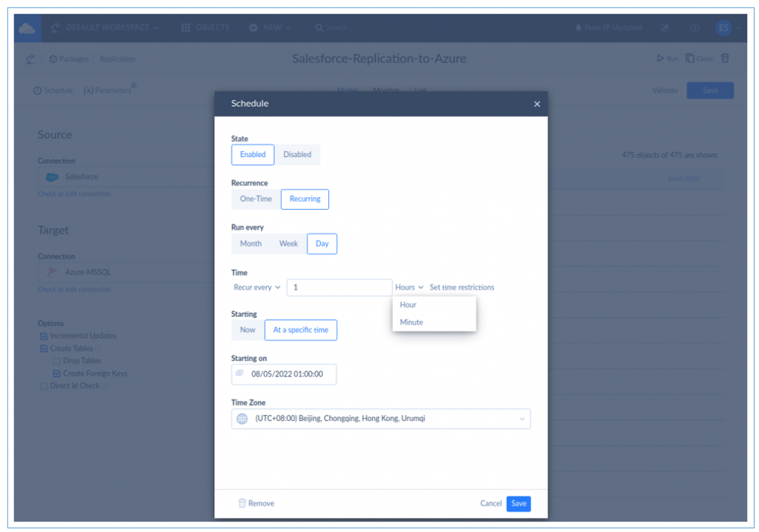Select Run every Day
Image resolution: width=759 pixels, height=532 pixels.
click(322, 244)
